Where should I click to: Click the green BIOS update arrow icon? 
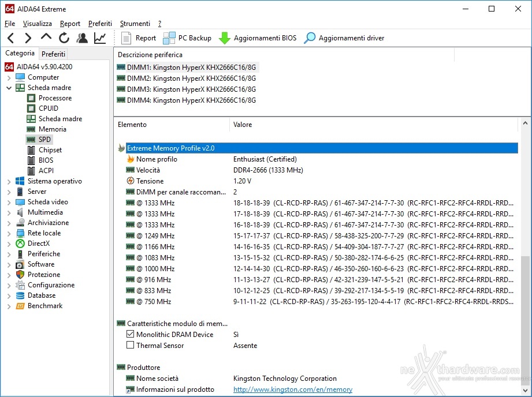[224, 38]
